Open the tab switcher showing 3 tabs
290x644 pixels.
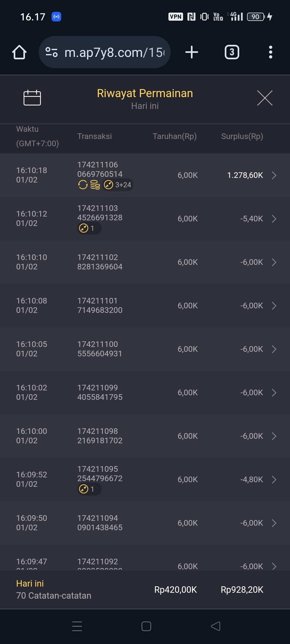tap(232, 52)
